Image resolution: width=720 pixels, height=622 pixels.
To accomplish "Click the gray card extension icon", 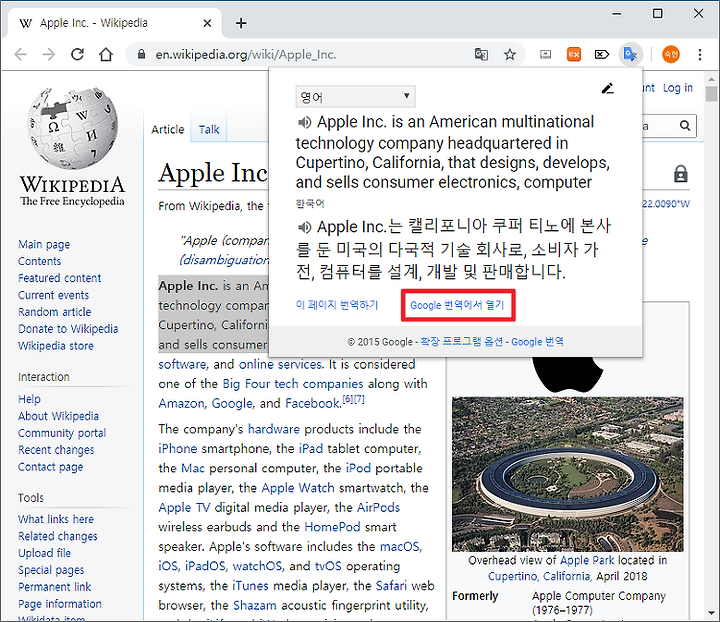I will tap(545, 55).
